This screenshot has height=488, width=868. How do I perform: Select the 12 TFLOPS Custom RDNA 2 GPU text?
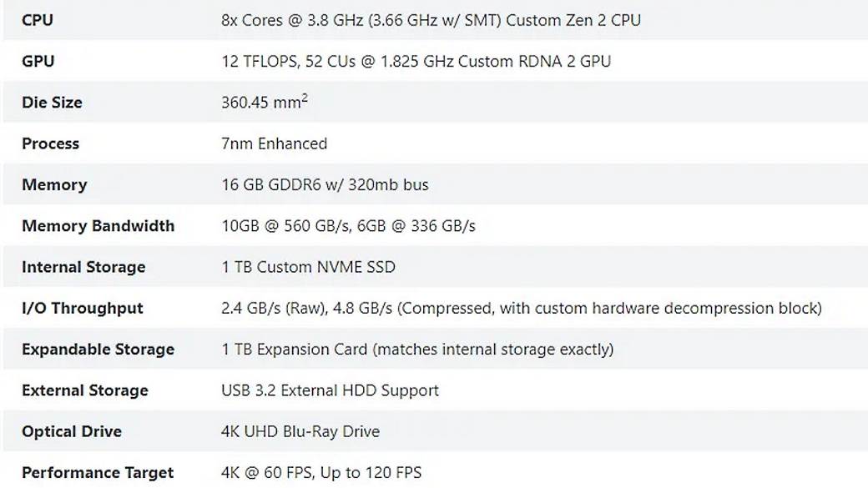point(416,61)
